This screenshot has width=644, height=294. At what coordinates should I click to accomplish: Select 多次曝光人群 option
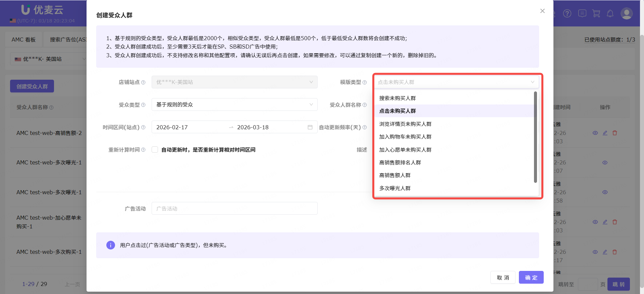454,188
